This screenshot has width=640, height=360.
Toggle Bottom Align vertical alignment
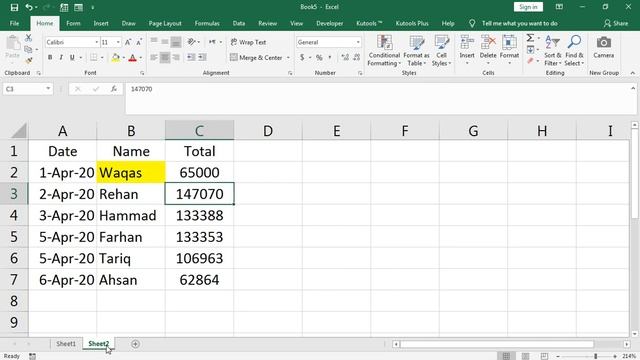pos(176,42)
